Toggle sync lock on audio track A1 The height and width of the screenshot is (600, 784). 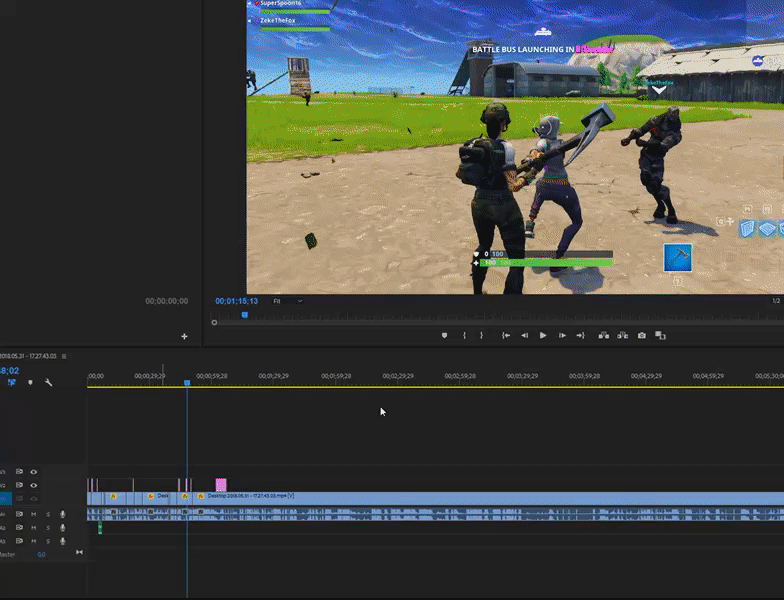pos(19,514)
